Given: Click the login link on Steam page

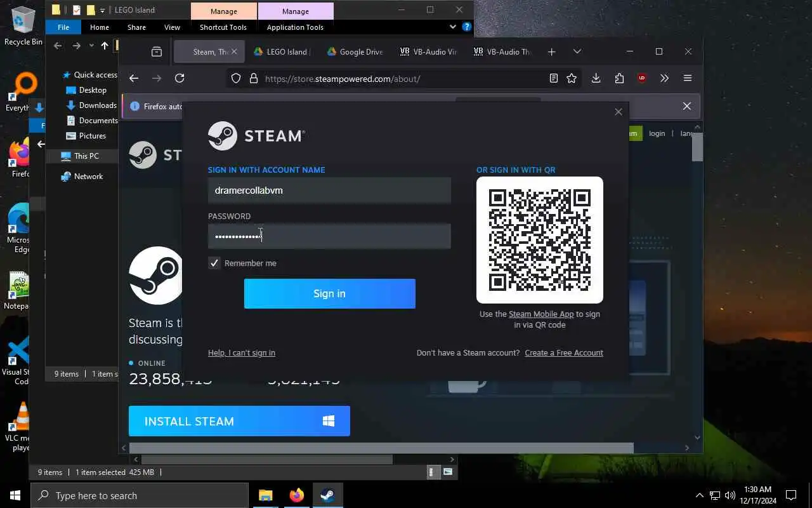Looking at the screenshot, I should point(657,133).
